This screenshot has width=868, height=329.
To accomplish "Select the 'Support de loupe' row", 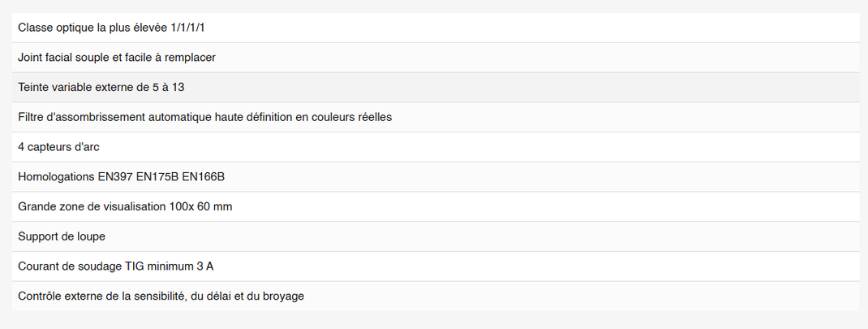I will coord(435,237).
